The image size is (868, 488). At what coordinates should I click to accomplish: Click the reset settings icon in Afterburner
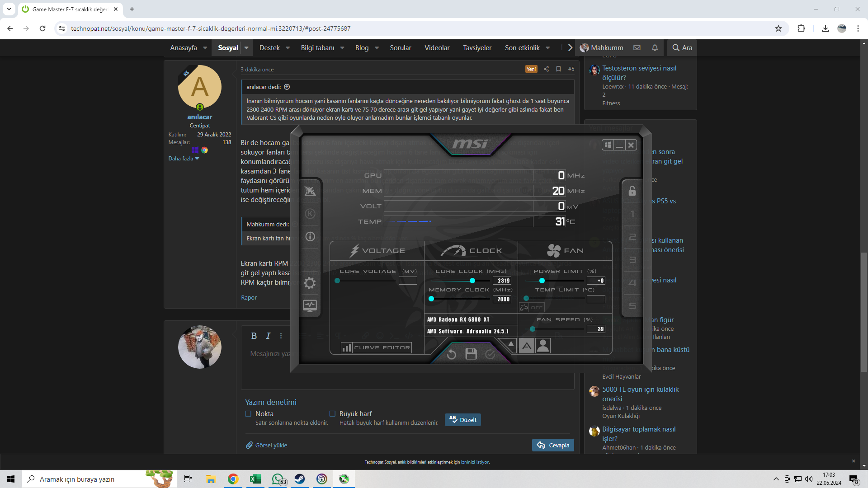pos(451,354)
